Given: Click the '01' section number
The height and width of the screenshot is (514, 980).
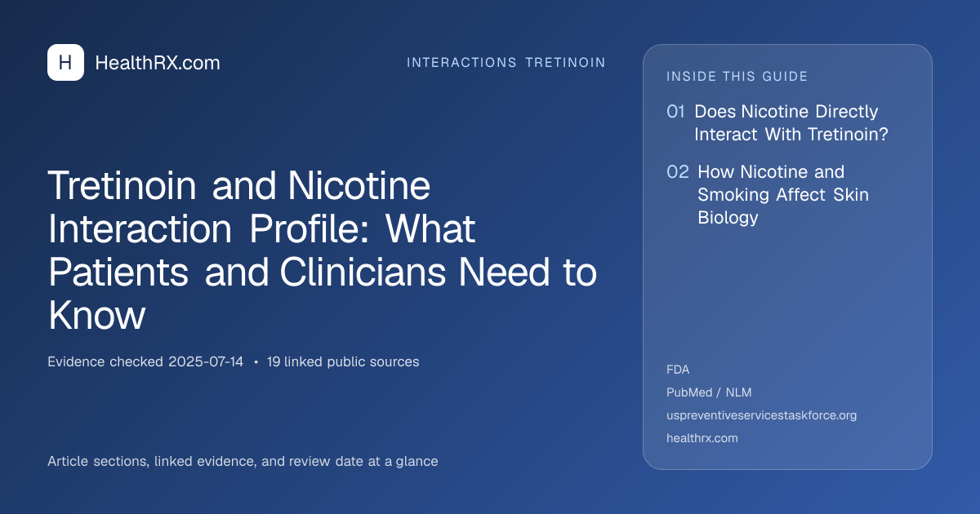Looking at the screenshot, I should tap(675, 112).
